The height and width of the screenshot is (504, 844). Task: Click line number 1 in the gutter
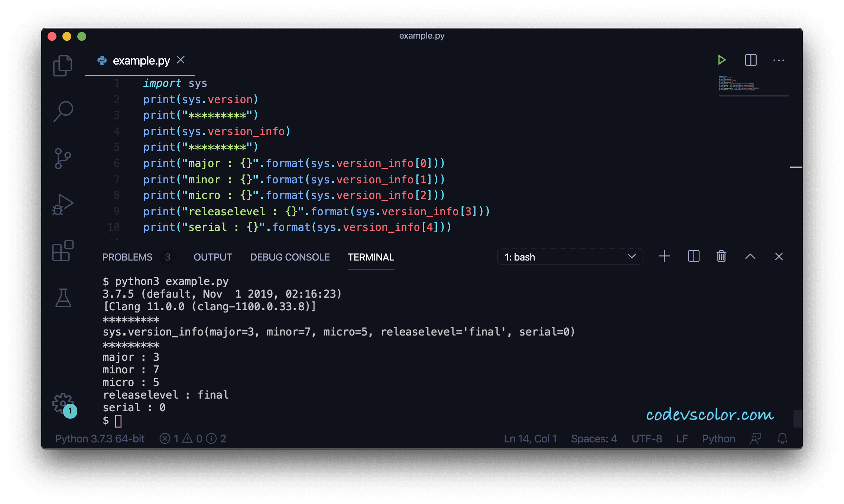117,83
